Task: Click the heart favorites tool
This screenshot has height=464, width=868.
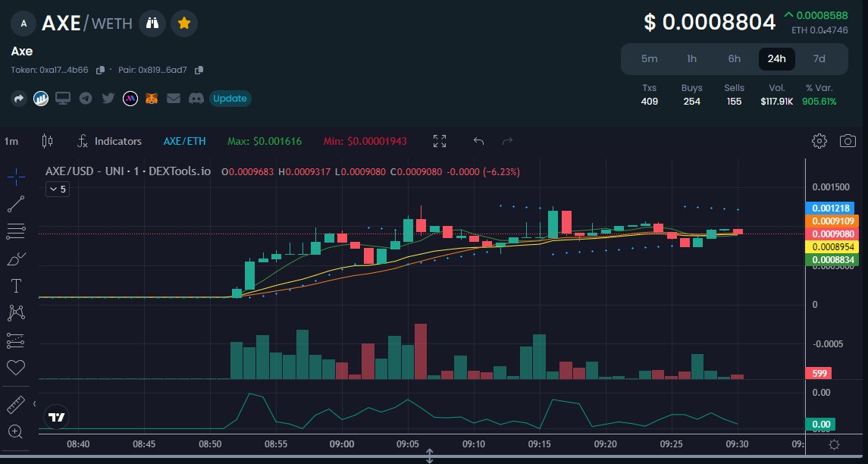Action: pos(16,367)
